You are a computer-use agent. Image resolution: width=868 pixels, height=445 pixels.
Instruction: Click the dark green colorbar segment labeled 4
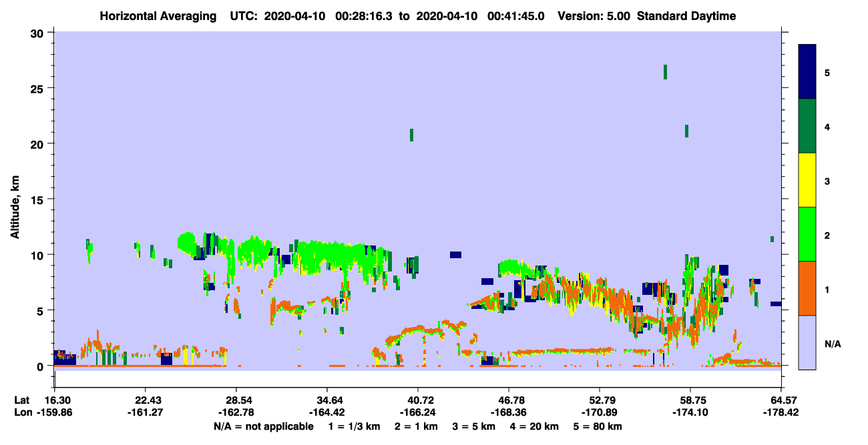(x=807, y=126)
